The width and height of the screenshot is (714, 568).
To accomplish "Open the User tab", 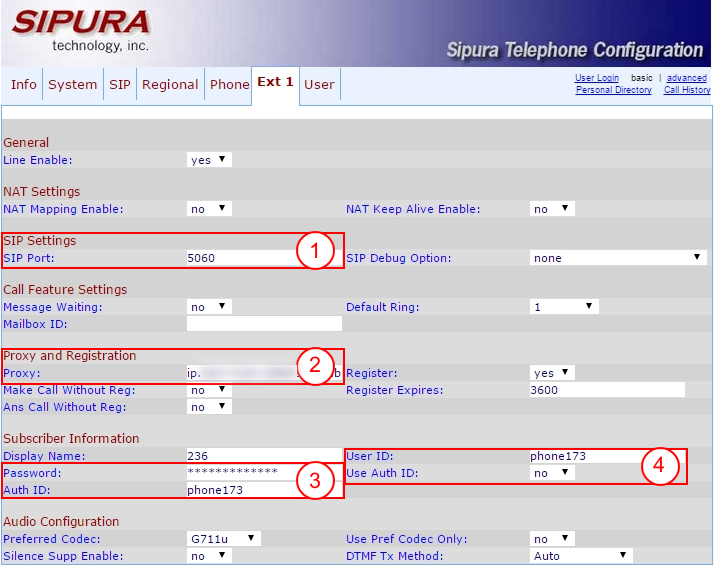I will coord(319,84).
